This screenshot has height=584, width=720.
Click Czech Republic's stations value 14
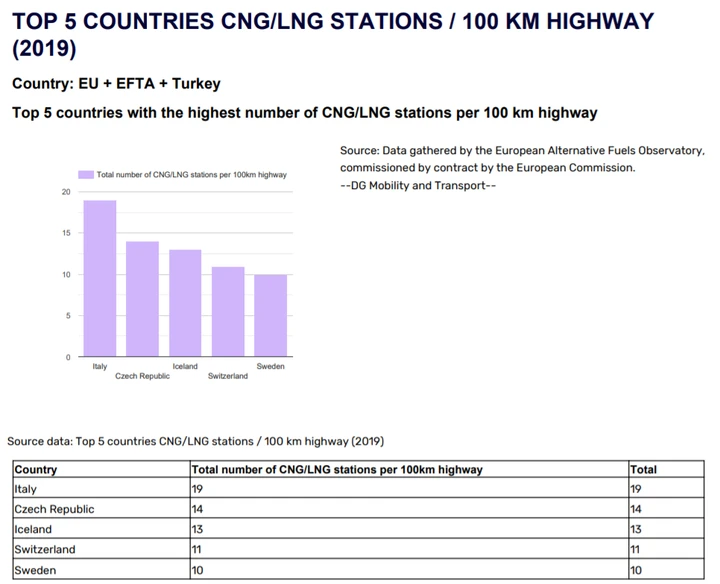[409, 509]
